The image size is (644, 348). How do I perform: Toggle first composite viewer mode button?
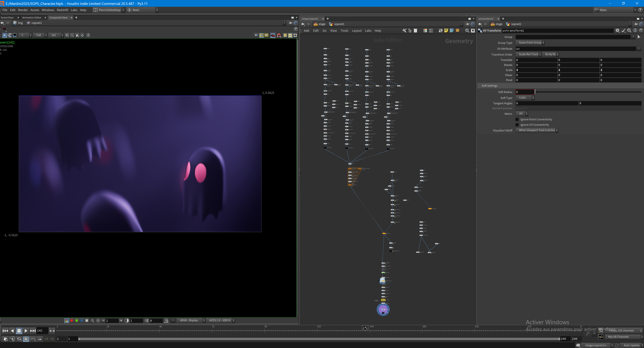tap(5, 35)
